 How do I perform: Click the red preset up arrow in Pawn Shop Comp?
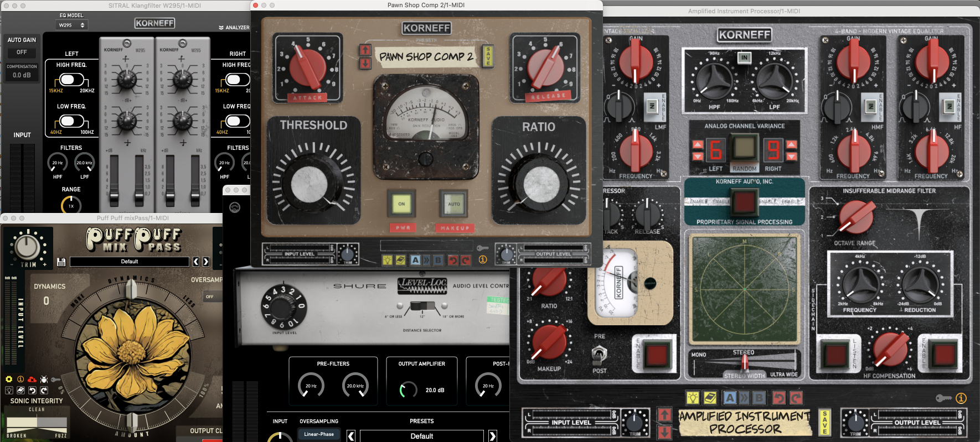365,50
